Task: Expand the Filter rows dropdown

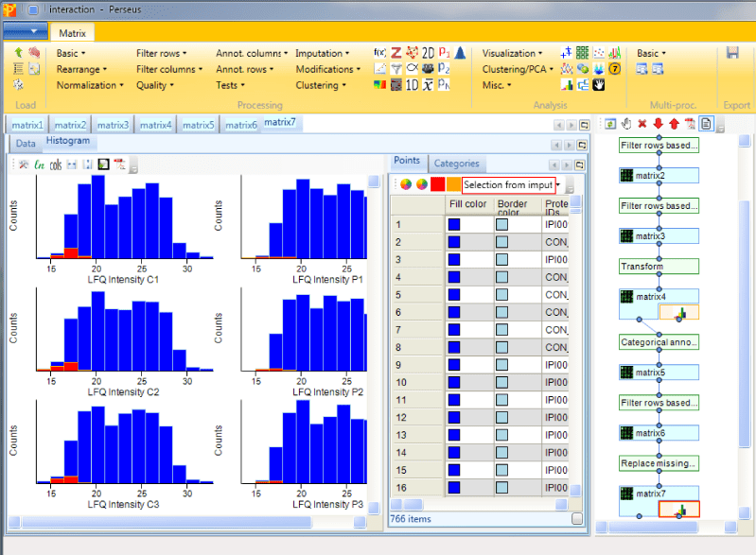Action: pyautogui.click(x=161, y=53)
